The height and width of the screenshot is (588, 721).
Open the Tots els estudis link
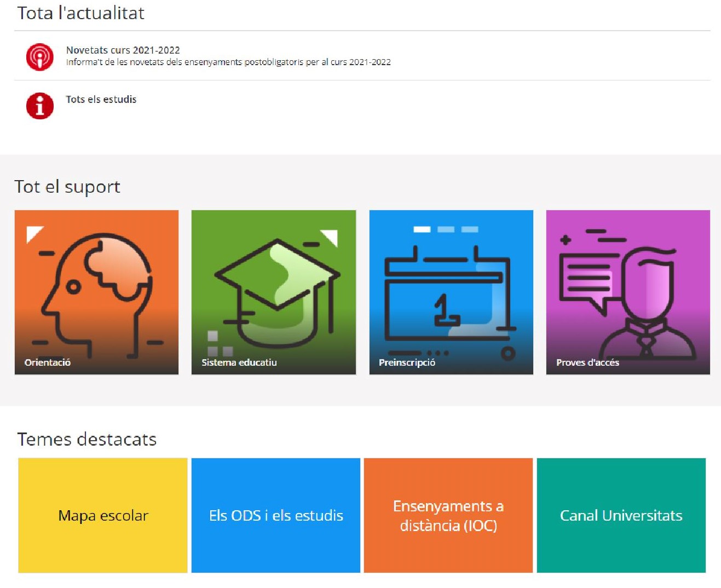coord(101,99)
